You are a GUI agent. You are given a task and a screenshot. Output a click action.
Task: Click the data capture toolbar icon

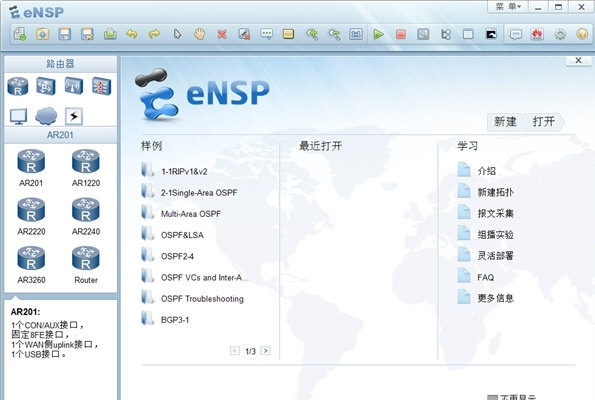tap(423, 34)
